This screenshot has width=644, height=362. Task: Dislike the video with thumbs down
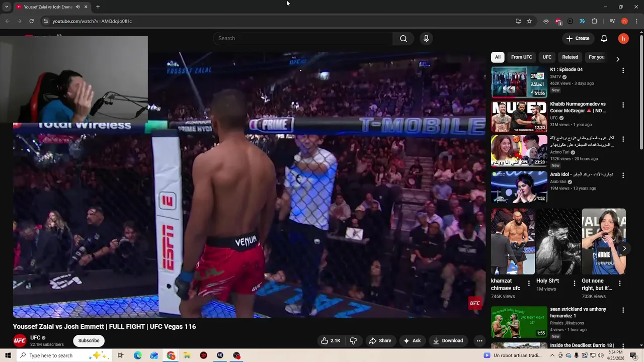click(353, 340)
